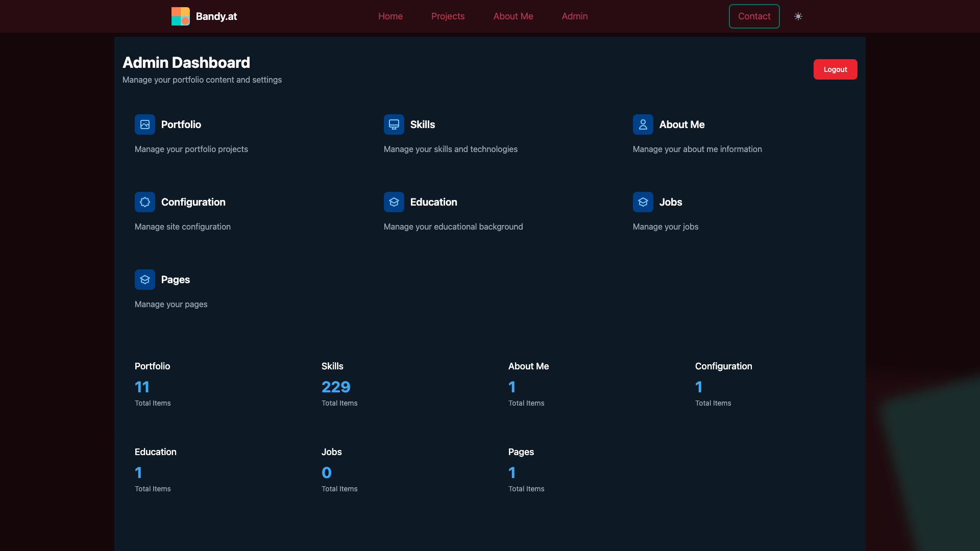The image size is (980, 551).
Task: Open the Jobs card title
Action: coord(671,202)
